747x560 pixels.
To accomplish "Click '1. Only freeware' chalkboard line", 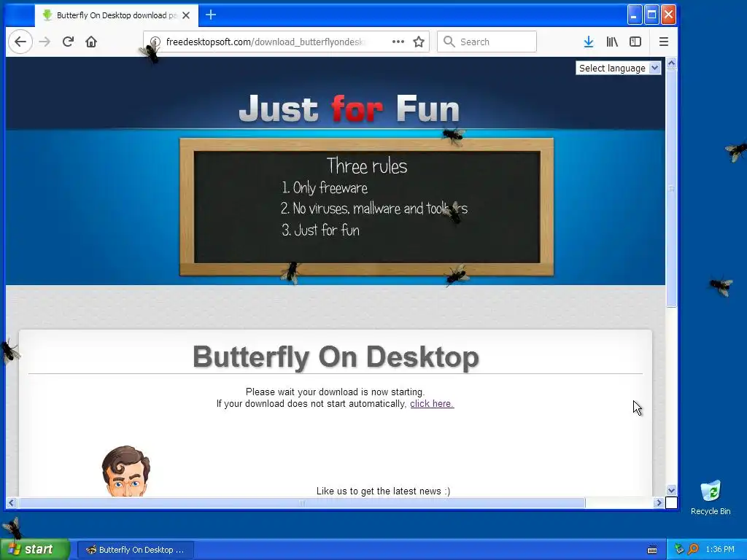I will click(x=325, y=187).
